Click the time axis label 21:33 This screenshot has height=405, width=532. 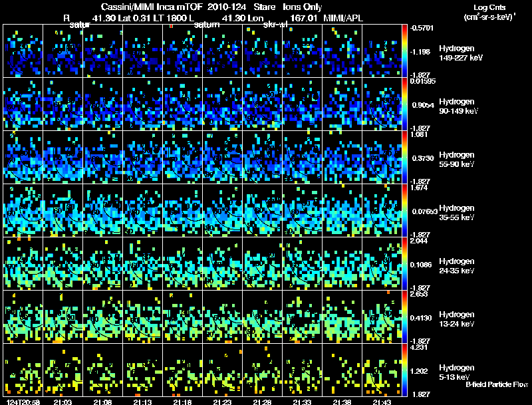(x=302, y=402)
